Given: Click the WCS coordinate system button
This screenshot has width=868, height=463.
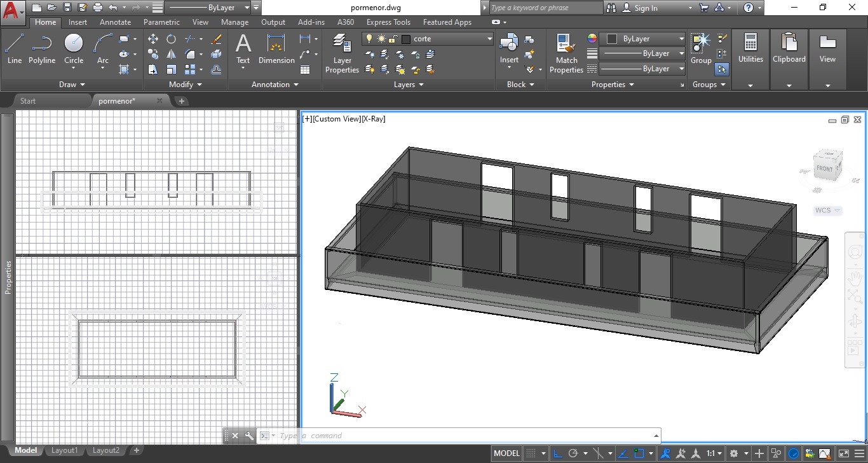Looking at the screenshot, I should click(x=827, y=211).
